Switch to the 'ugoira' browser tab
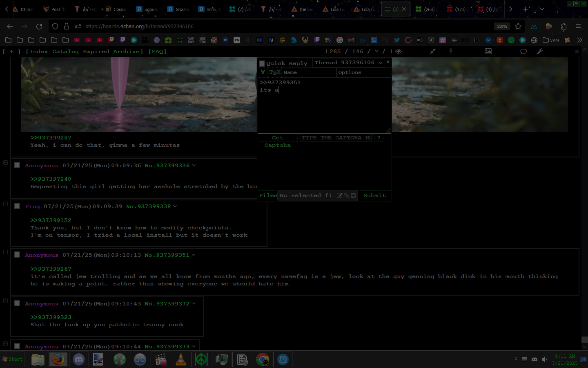The image size is (588, 368). [147, 9]
